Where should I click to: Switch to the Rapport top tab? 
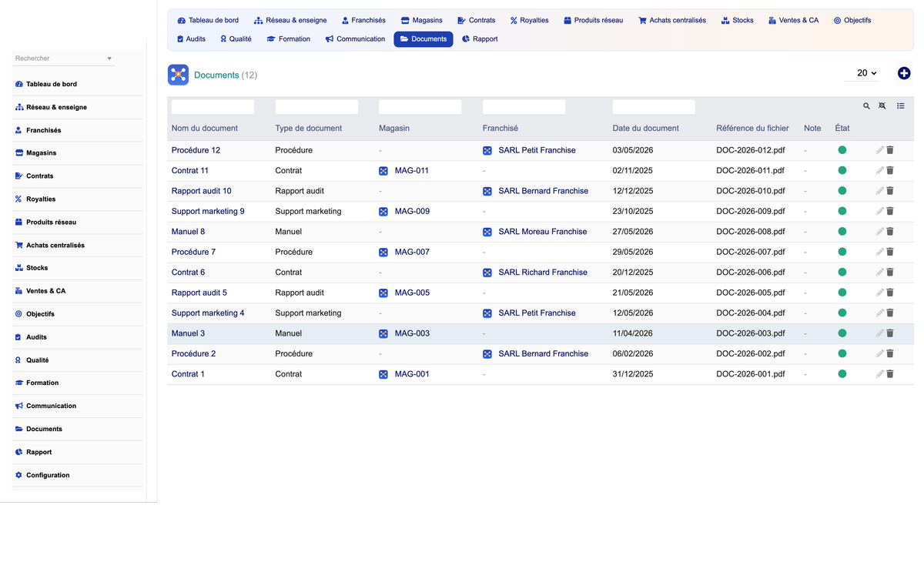pyautogui.click(x=480, y=38)
